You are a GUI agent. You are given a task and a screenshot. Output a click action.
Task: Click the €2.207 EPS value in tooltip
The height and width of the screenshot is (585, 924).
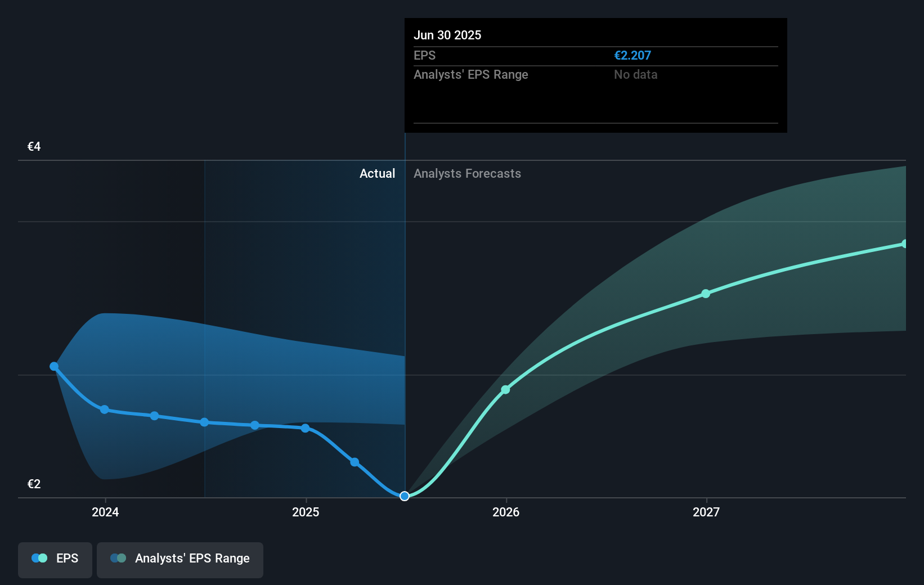[x=633, y=55]
